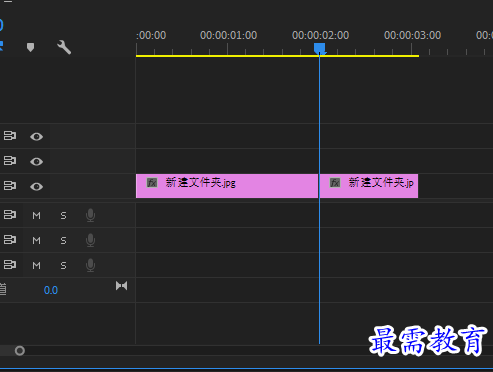Toggle the eye on the track with the pink clips
This screenshot has height=372, width=493.
(x=36, y=186)
